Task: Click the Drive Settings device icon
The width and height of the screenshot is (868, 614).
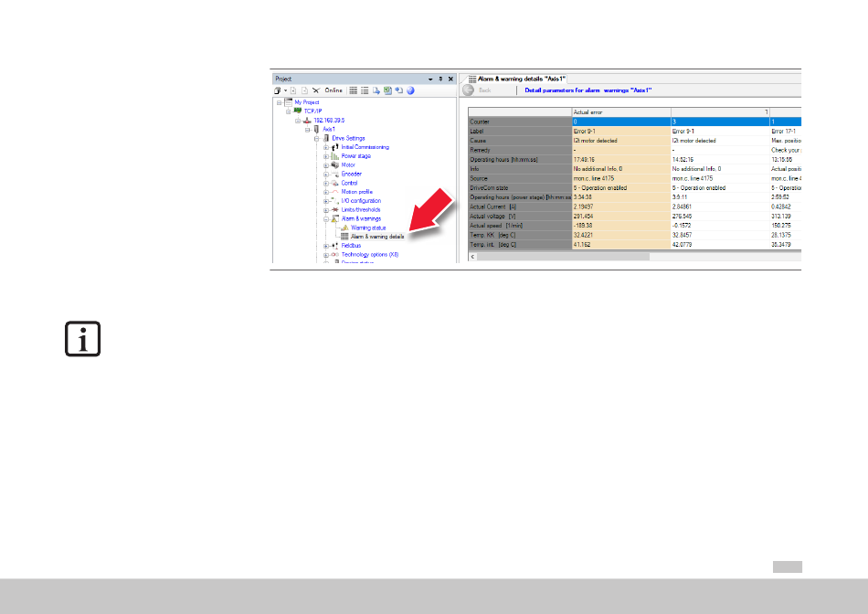Action: coord(326,138)
